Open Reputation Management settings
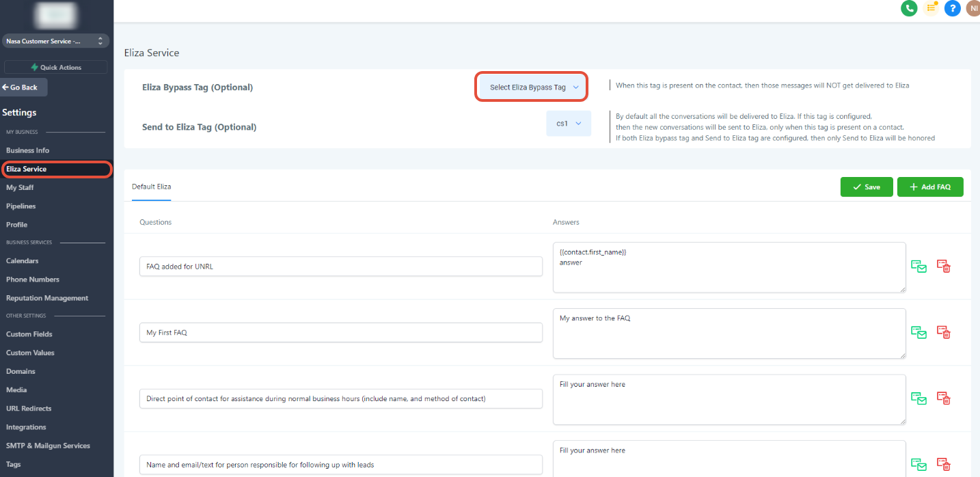 click(x=47, y=298)
